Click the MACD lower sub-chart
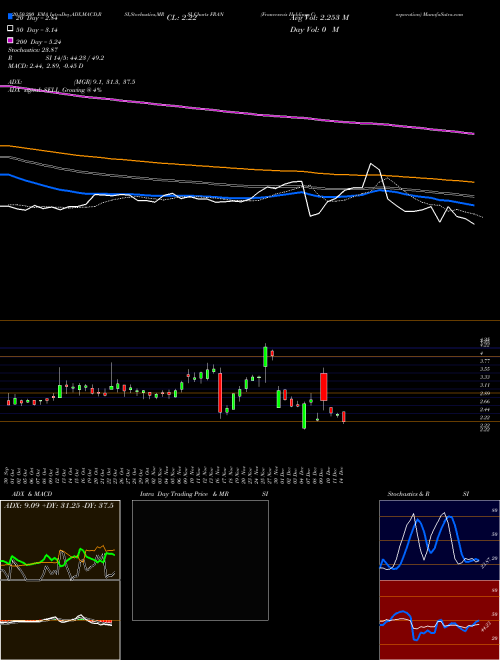This screenshot has width=500, height=660. point(60,620)
